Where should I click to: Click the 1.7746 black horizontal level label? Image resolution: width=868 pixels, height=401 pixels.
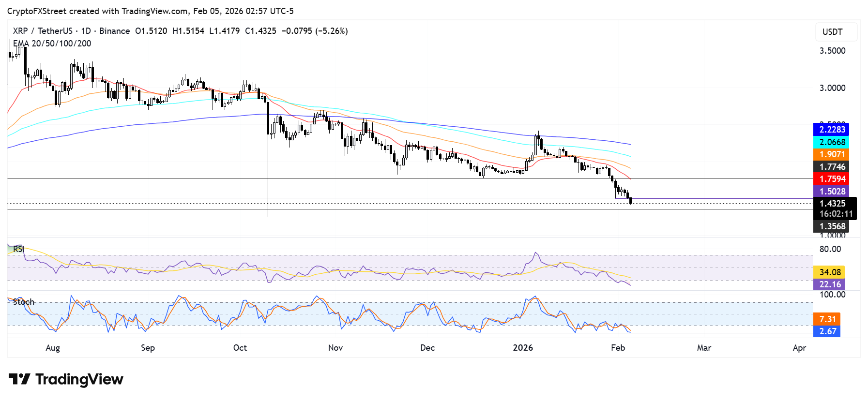pos(831,167)
